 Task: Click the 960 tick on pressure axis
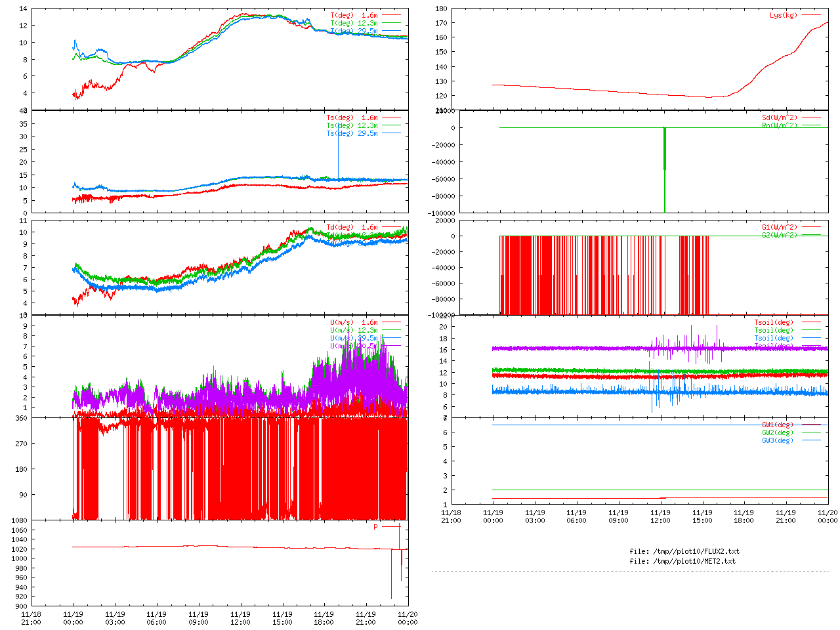(22, 578)
